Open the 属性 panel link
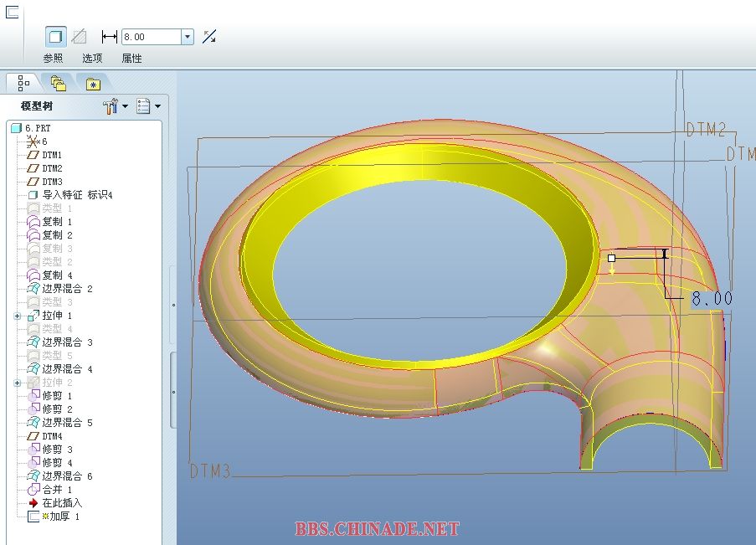 [131, 59]
